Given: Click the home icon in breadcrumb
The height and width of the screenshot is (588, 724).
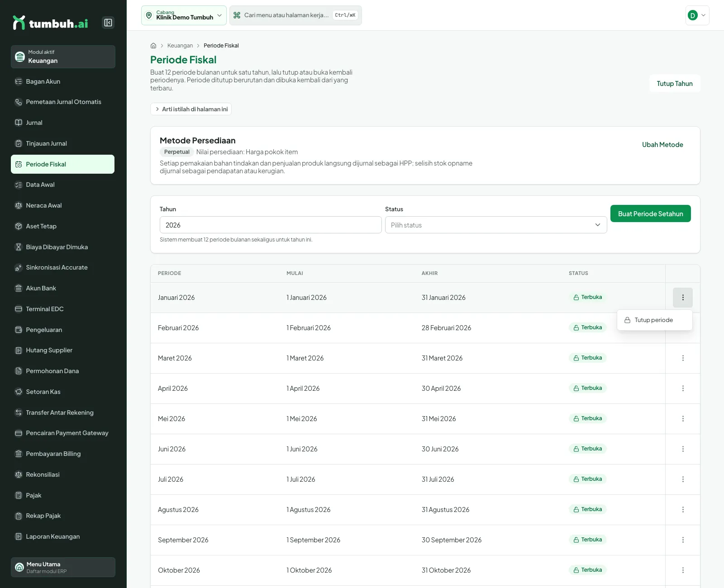Looking at the screenshot, I should tap(153, 46).
